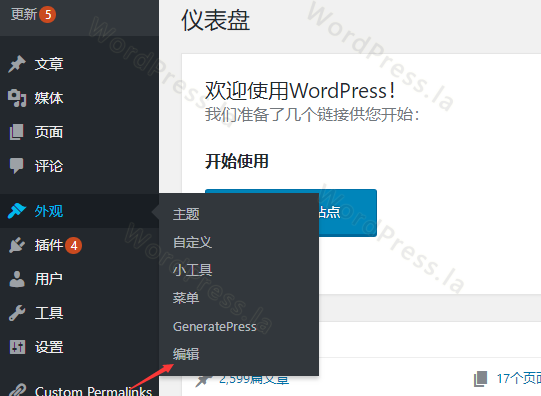541x396 pixels.
Task: Choose 自定义 in the appearance submenu
Action: pos(192,242)
